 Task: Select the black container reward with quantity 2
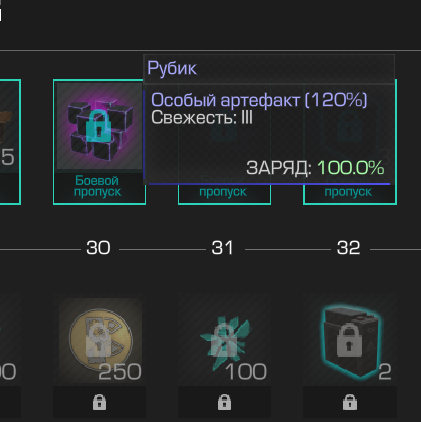click(x=350, y=340)
